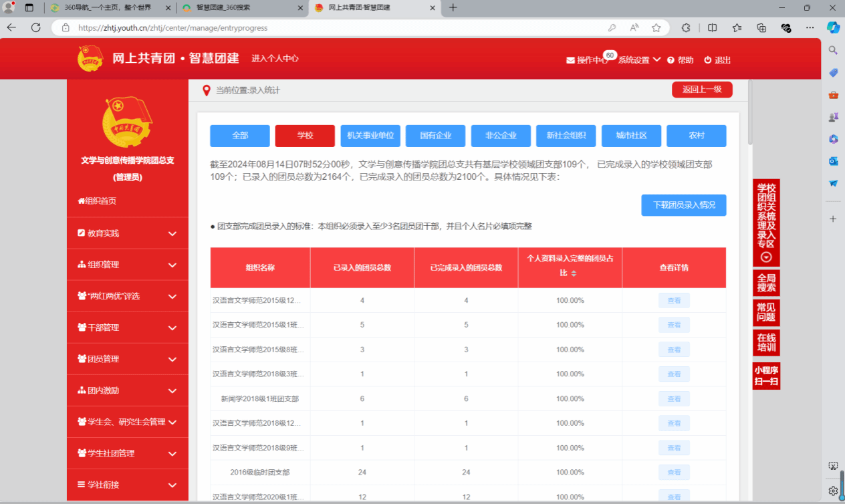The height and width of the screenshot is (504, 845).
Task: Click the 帮助 question mark icon
Action: click(x=671, y=60)
